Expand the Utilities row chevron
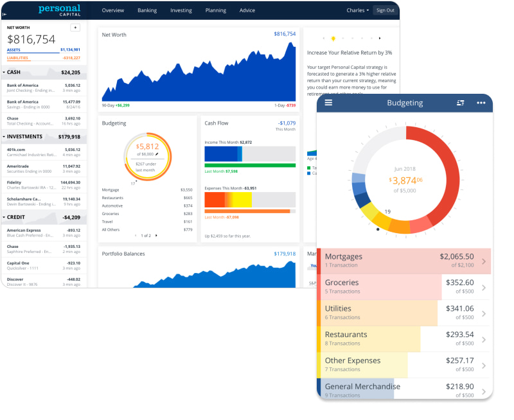 [x=484, y=313]
